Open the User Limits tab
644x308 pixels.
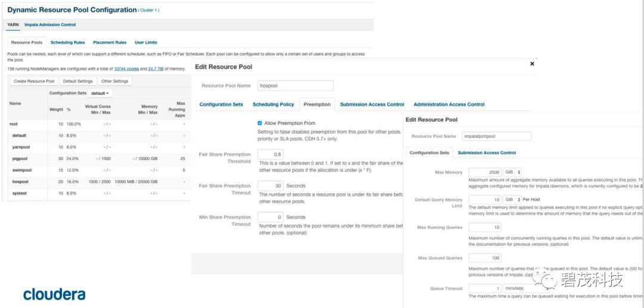(x=146, y=42)
